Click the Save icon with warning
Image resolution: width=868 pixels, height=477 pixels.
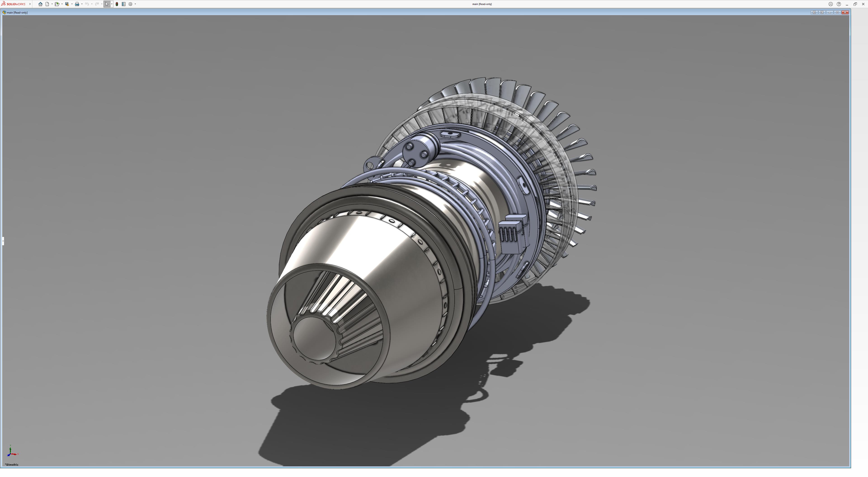pyautogui.click(x=67, y=4)
